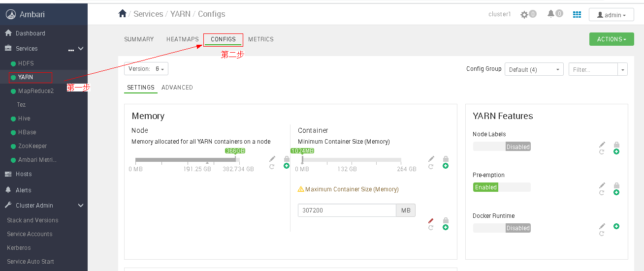Open MapReduce2 service in sidebar
Image resolution: width=644 pixels, height=271 pixels.
36,91
